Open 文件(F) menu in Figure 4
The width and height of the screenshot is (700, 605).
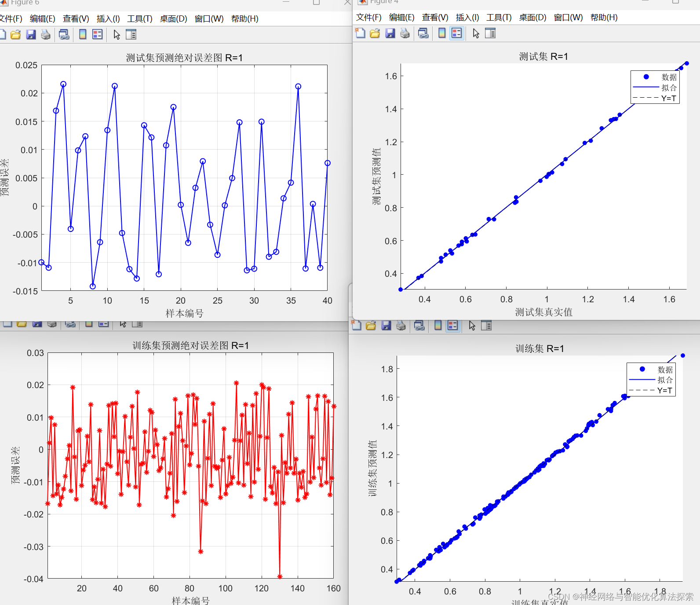[x=368, y=18]
